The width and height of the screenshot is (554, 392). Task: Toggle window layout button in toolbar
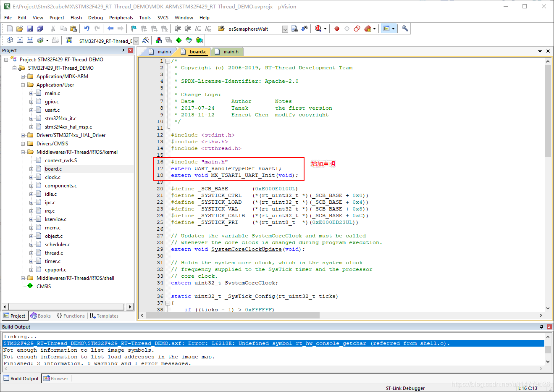386,29
